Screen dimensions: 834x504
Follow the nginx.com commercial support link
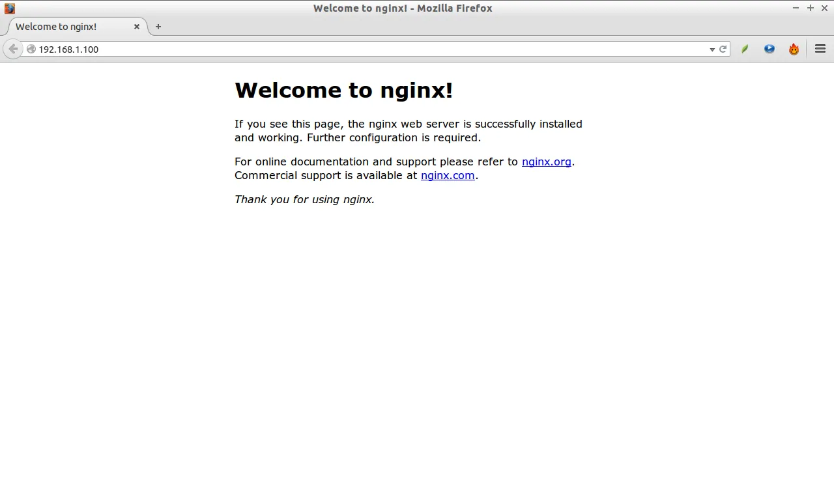click(x=448, y=175)
